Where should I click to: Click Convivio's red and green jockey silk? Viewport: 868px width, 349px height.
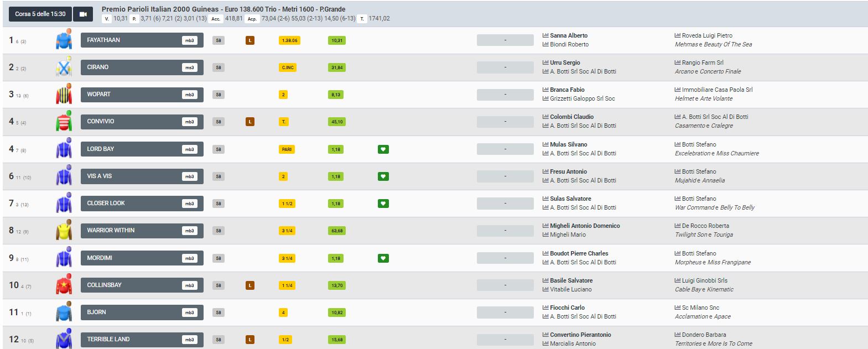tap(64, 122)
